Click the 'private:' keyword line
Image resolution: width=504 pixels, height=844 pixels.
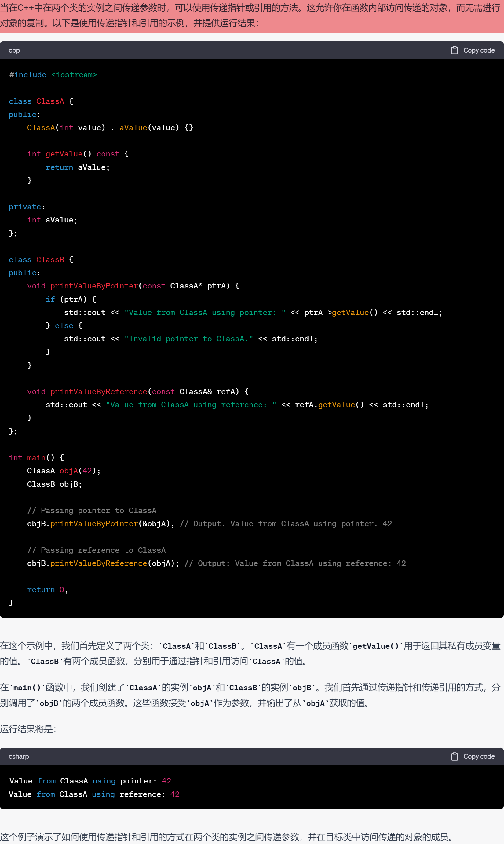27,207
